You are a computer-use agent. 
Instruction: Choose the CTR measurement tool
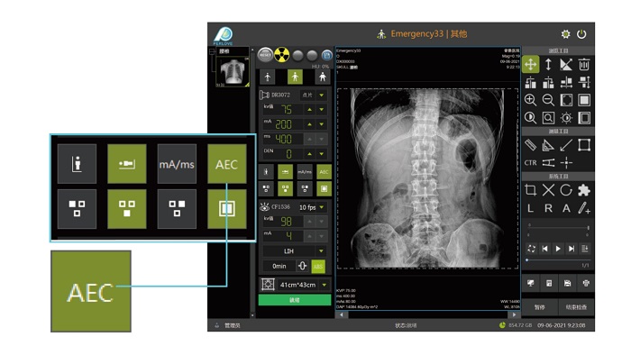[531, 162]
